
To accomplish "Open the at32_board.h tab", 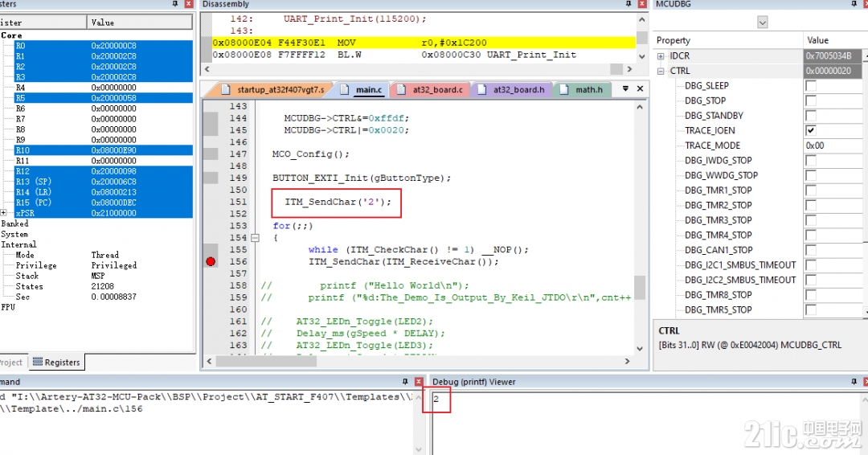I will (x=511, y=90).
